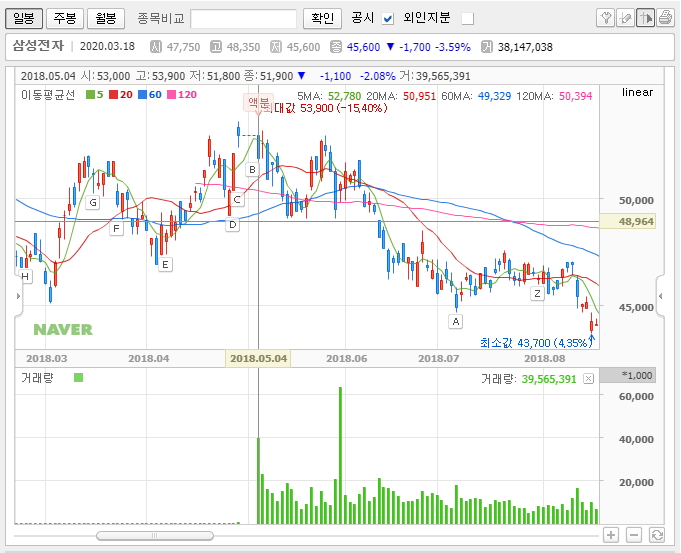
Task: Switch to 일봉 daily chart
Action: [24, 18]
